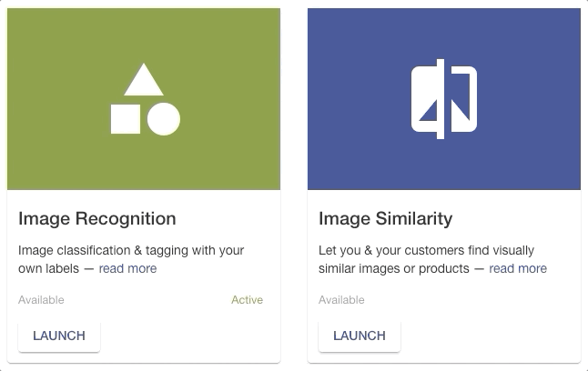588x371 pixels.
Task: Click Available label under Image Recognition
Action: [x=41, y=300]
